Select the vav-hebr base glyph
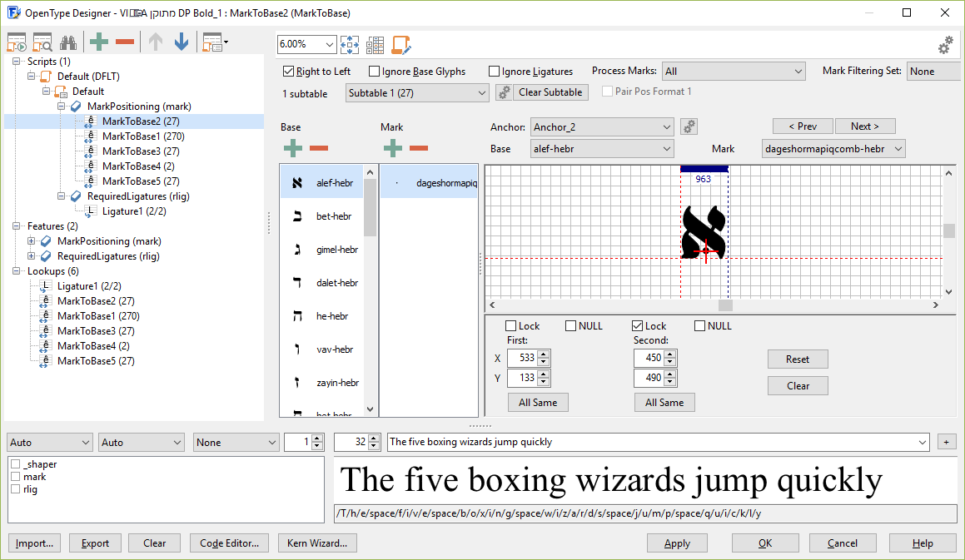This screenshot has width=965, height=560. tap(321, 349)
